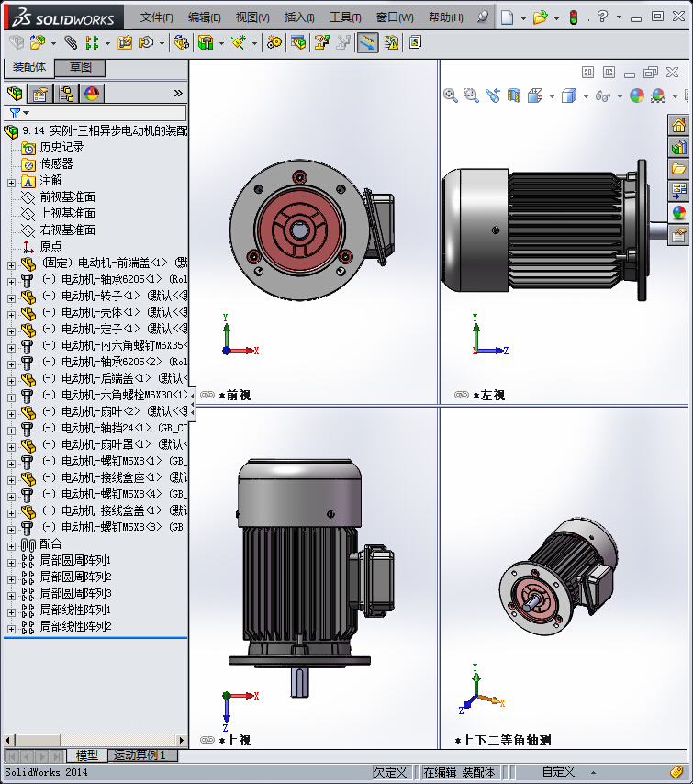Open File Explorer folder icon in task pane
This screenshot has width=693, height=784.
pyautogui.click(x=678, y=169)
